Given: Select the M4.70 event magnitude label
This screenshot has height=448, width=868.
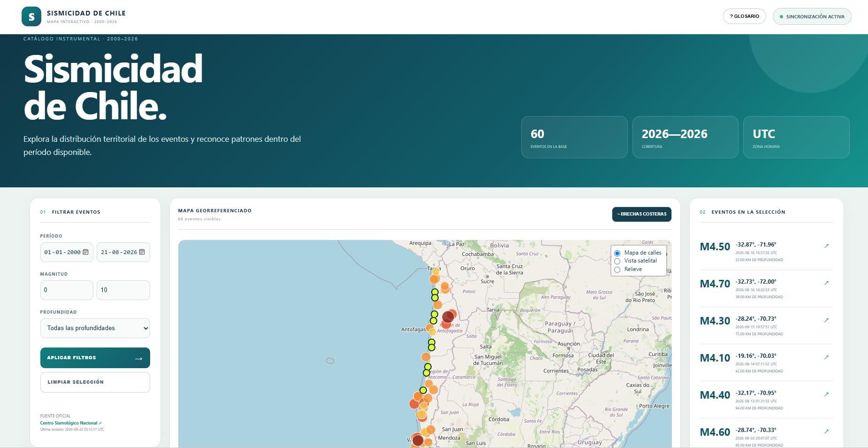Looking at the screenshot, I should tap(715, 284).
